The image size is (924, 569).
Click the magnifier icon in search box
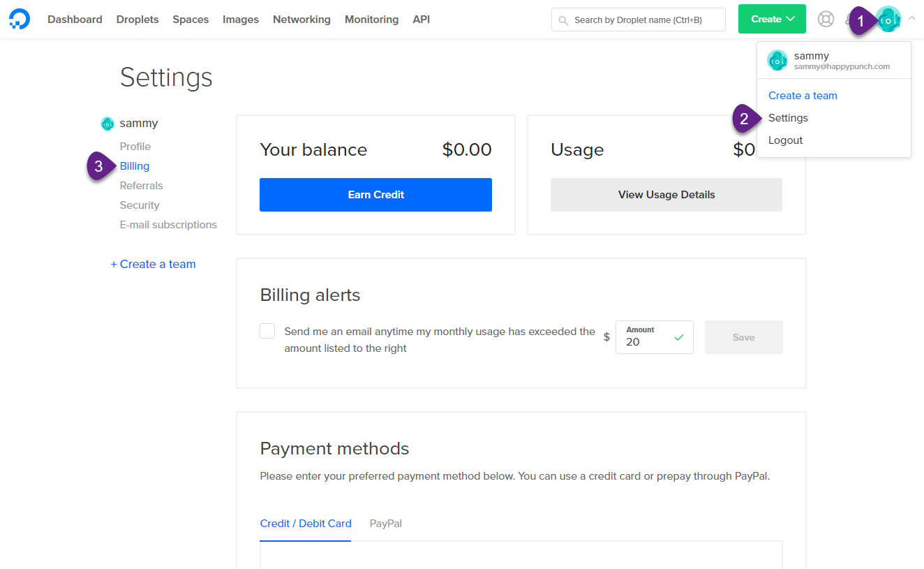[563, 20]
